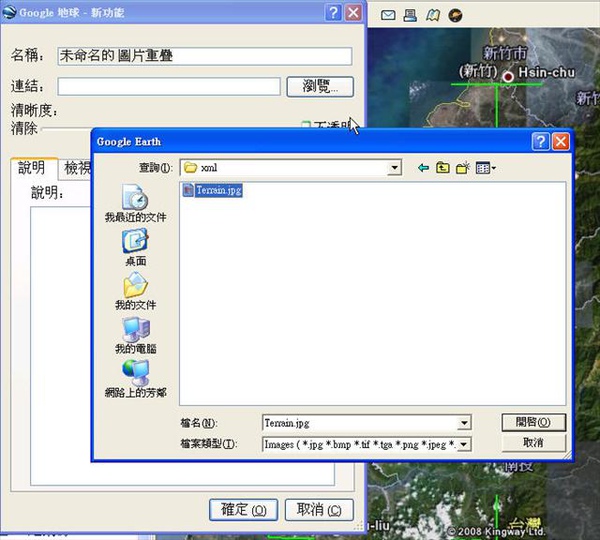Open Network Places (網路上的芳鄰) shortcut
This screenshot has height=540, width=600.
135,379
